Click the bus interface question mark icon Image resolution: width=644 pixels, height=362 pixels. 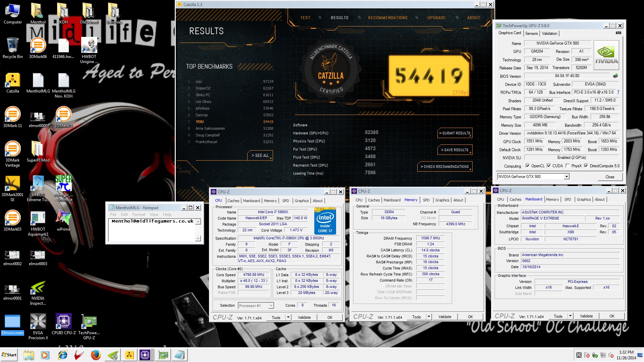(618, 92)
